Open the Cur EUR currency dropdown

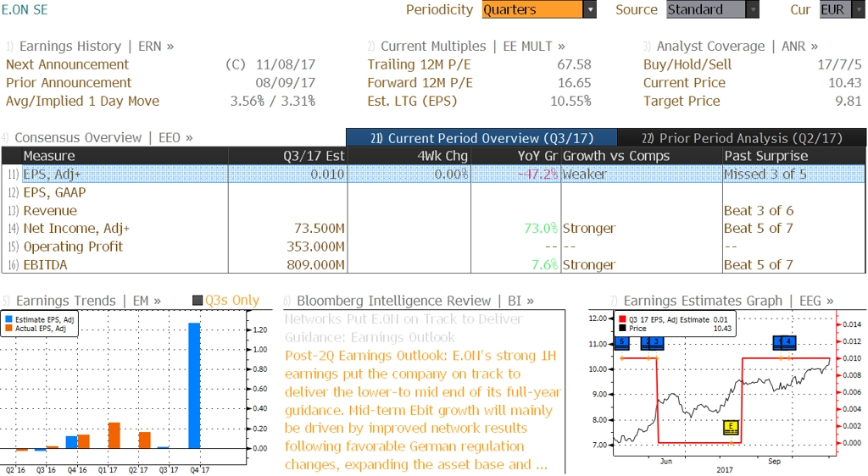click(859, 9)
